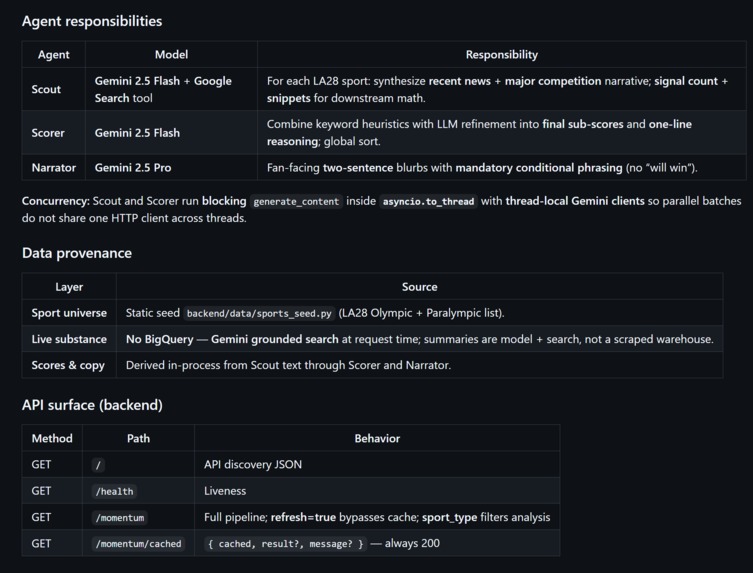Image resolution: width=753 pixels, height=573 pixels.
Task: Click the 'No BigQuery' source text
Action: (x=159, y=339)
